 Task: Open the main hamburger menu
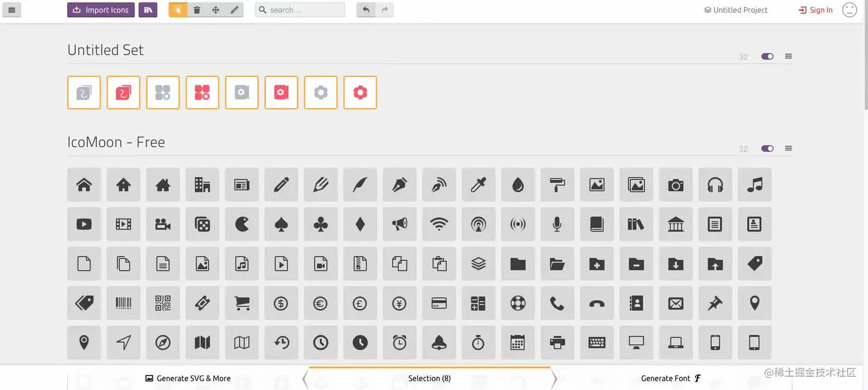click(x=11, y=10)
